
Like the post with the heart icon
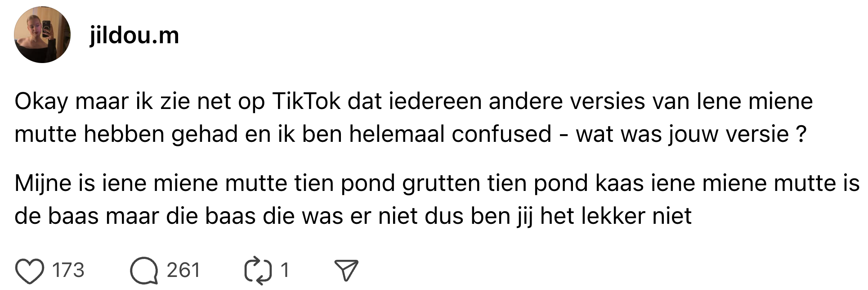pyautogui.click(x=30, y=271)
